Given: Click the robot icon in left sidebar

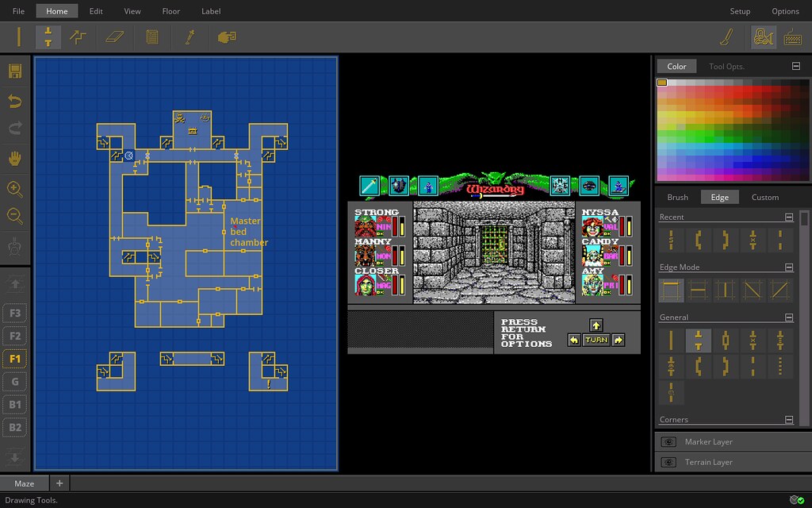Looking at the screenshot, I should 15,246.
